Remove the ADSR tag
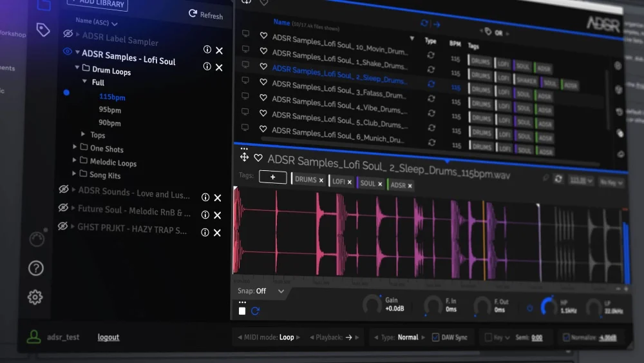 (410, 186)
